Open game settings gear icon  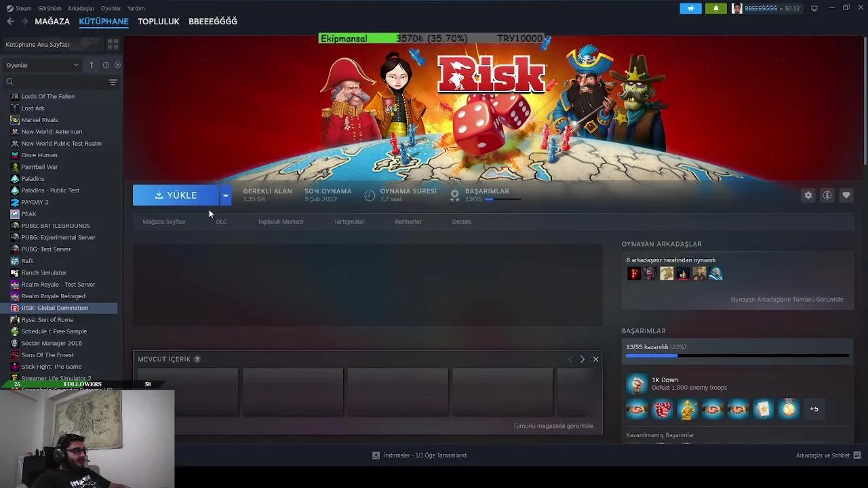(x=808, y=195)
